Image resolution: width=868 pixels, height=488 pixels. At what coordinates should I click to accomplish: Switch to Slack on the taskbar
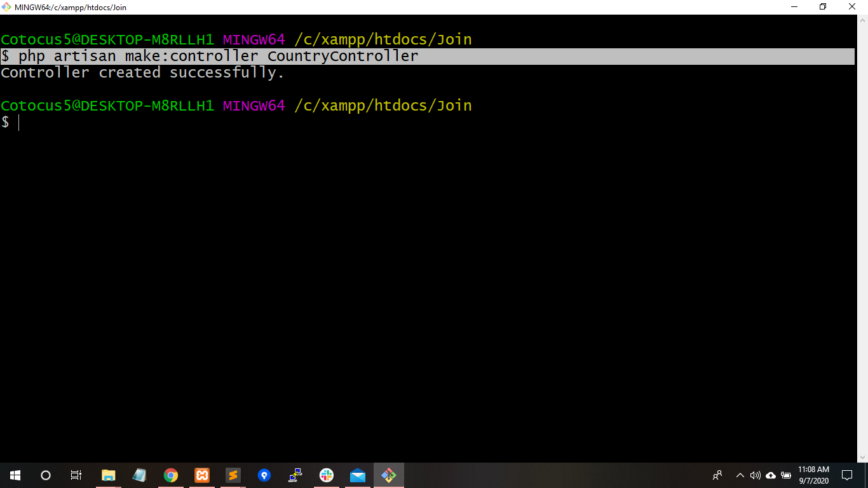(327, 475)
